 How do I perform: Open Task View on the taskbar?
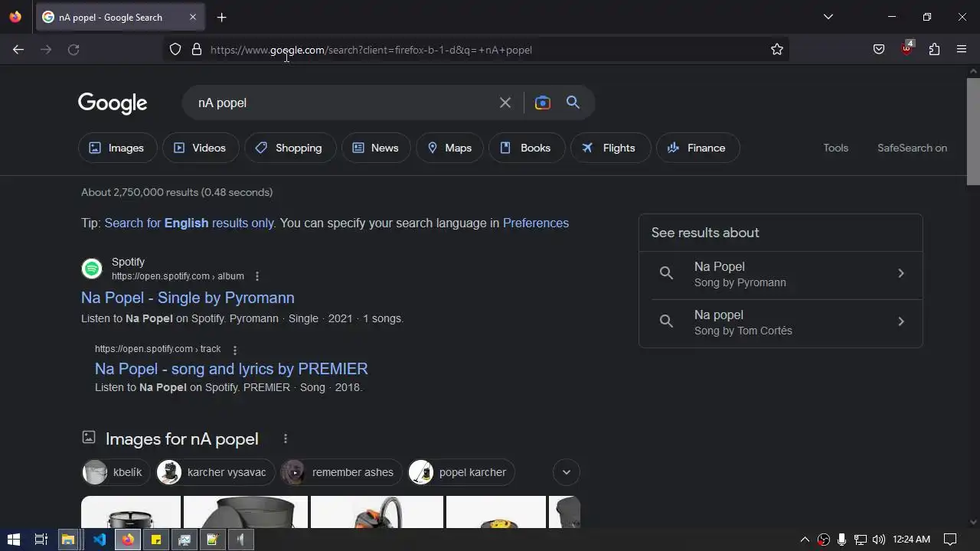point(41,540)
